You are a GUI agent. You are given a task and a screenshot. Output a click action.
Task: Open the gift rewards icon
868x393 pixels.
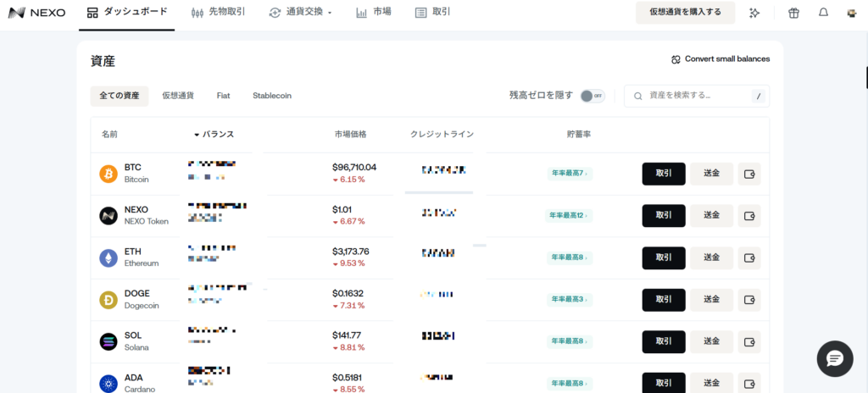[793, 13]
